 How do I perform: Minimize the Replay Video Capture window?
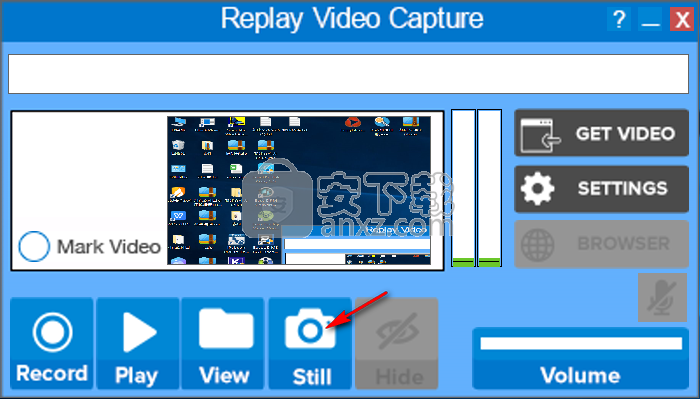tap(650, 20)
